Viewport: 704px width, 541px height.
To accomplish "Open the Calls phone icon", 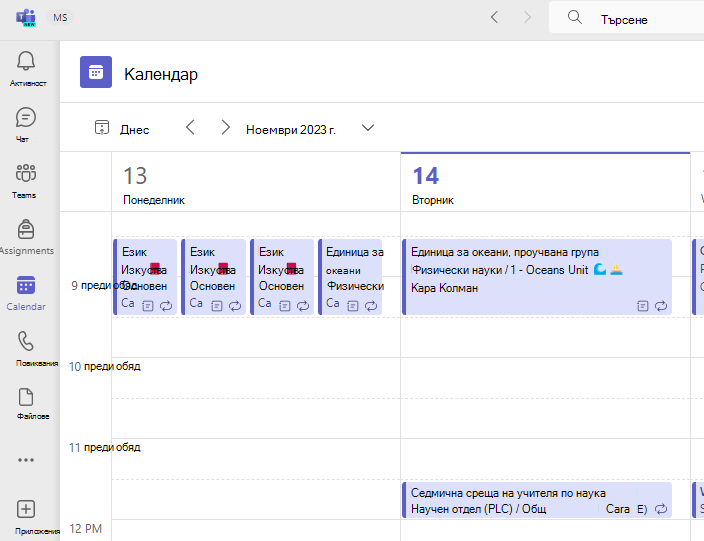I will (26, 341).
